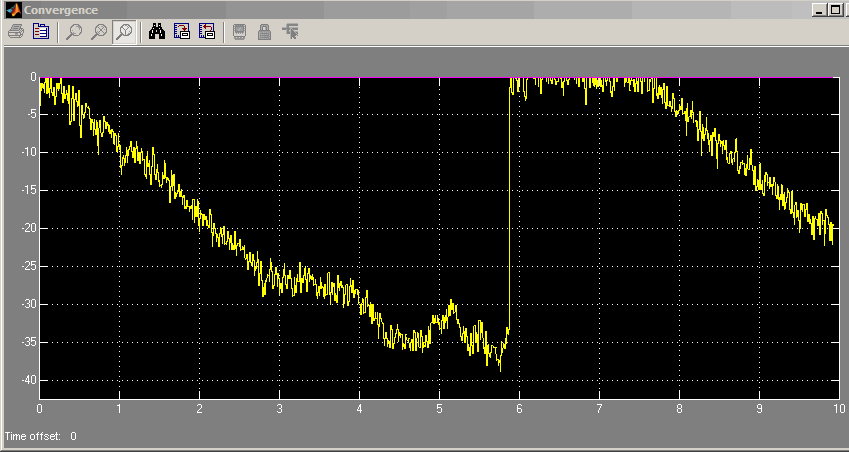Select the Zoom X-axis tool
The height and width of the screenshot is (452, 849).
[x=99, y=31]
